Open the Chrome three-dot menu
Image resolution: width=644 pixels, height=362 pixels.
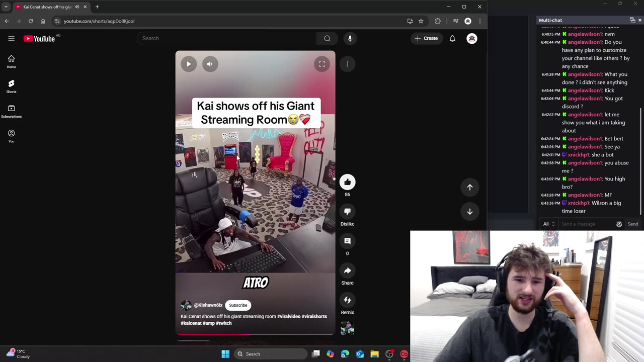[480, 21]
